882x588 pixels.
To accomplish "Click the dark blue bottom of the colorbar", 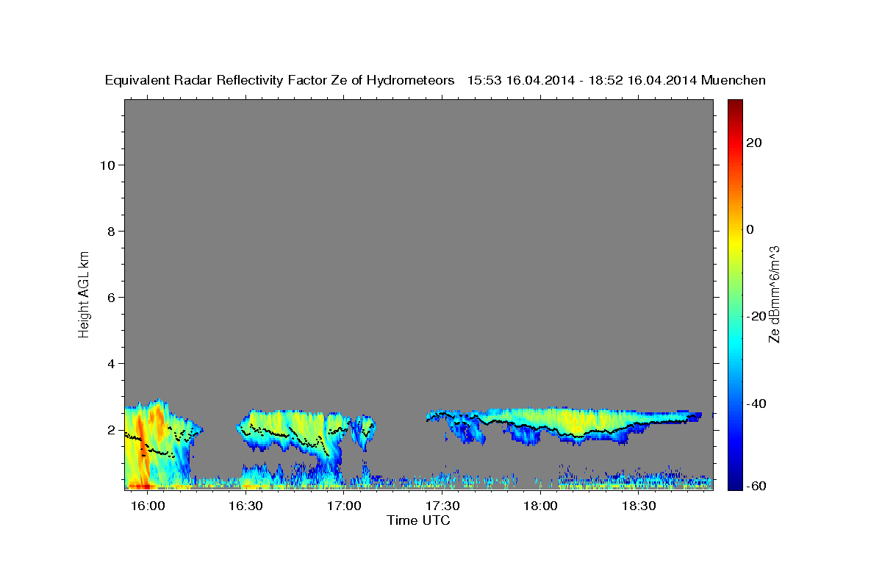I will point(735,481).
